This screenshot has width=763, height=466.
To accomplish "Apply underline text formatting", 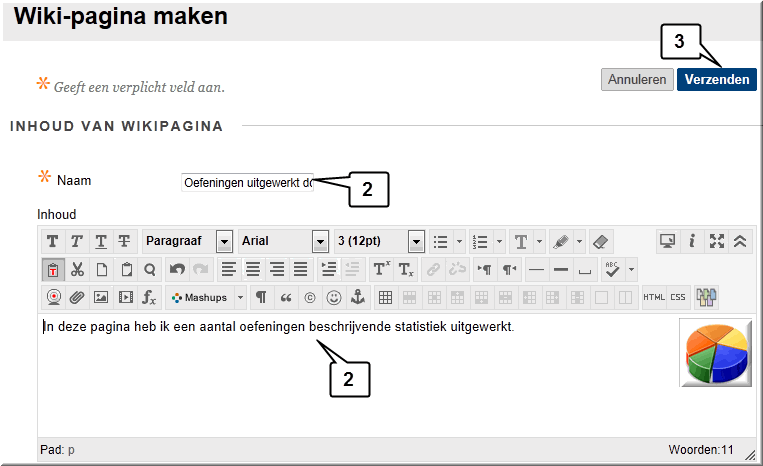I will [x=100, y=241].
